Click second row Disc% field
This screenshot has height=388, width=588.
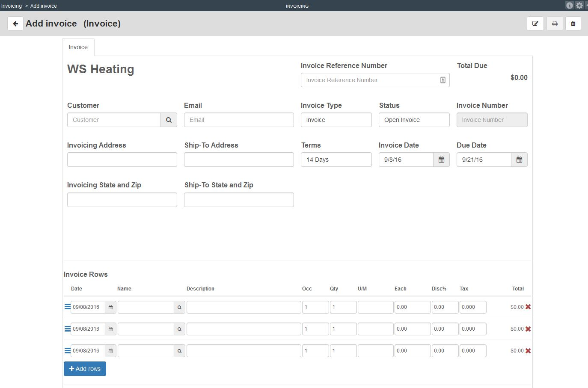click(445, 329)
